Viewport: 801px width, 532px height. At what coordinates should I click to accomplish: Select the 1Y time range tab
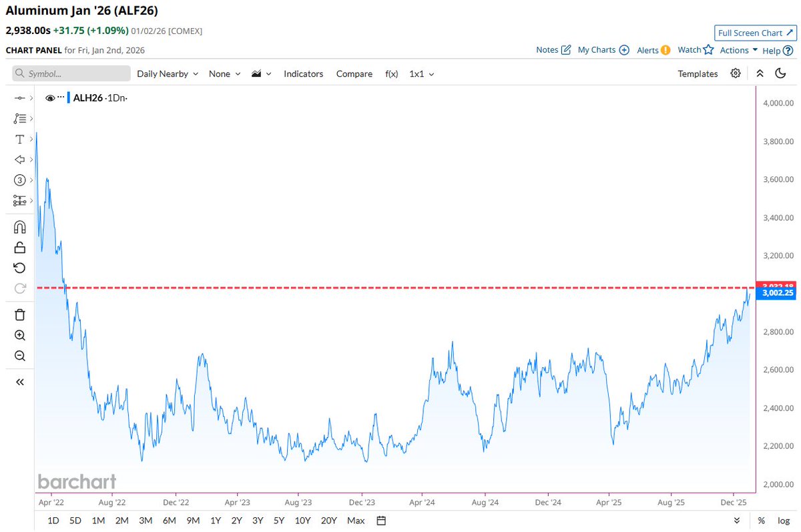pyautogui.click(x=215, y=520)
